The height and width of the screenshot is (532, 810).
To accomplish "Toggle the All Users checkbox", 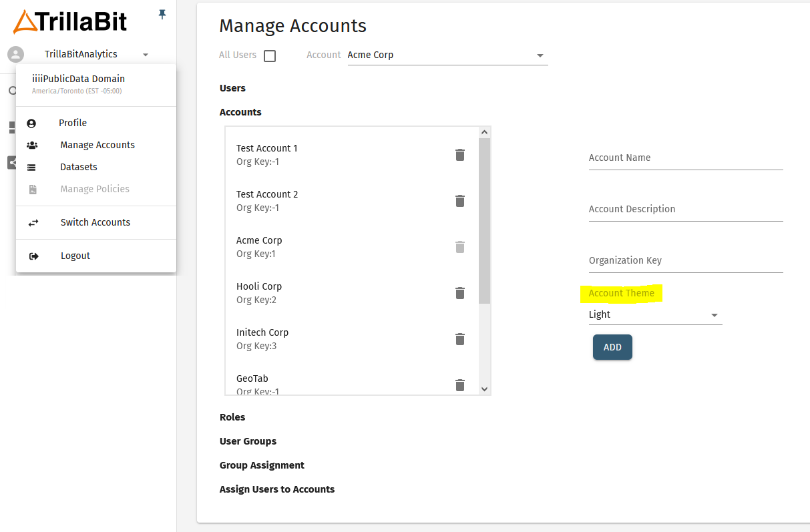I will point(270,56).
